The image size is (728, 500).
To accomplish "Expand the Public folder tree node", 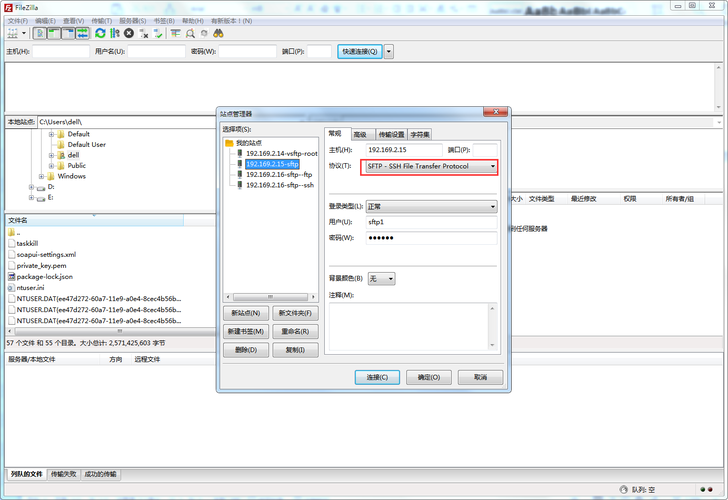I will (52, 166).
